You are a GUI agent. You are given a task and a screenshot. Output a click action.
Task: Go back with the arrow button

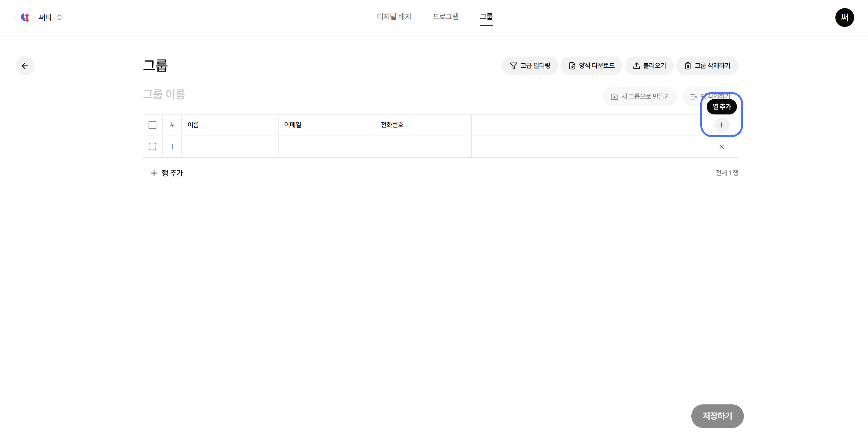25,66
